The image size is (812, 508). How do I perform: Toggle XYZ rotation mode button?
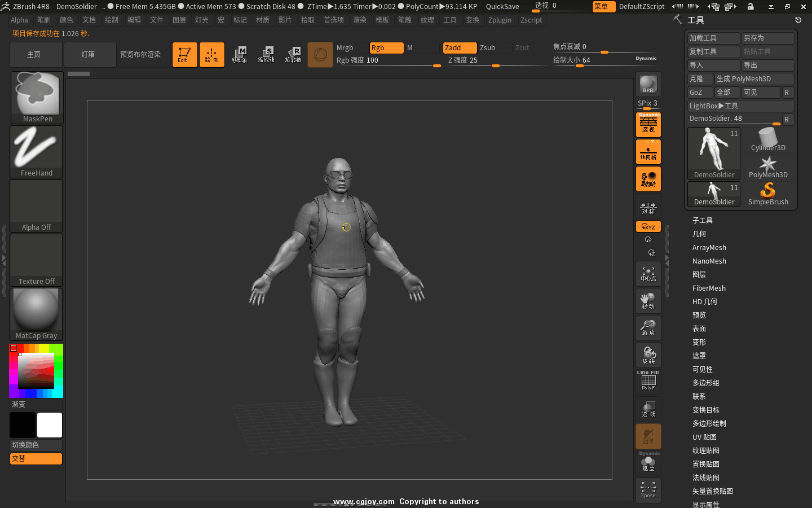pyautogui.click(x=648, y=226)
